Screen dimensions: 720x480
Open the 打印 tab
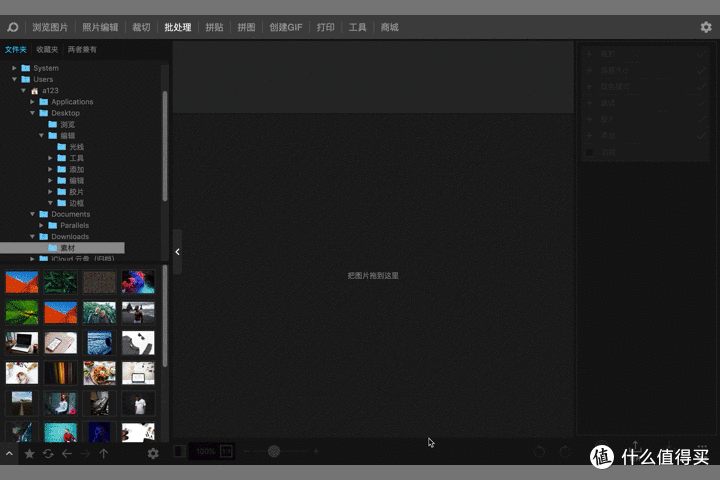pyautogui.click(x=326, y=27)
